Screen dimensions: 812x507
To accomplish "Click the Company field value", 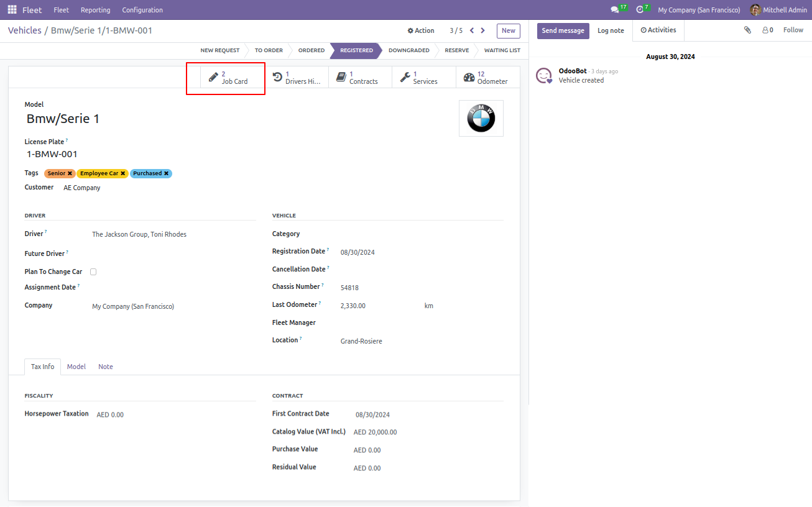I will [x=133, y=306].
